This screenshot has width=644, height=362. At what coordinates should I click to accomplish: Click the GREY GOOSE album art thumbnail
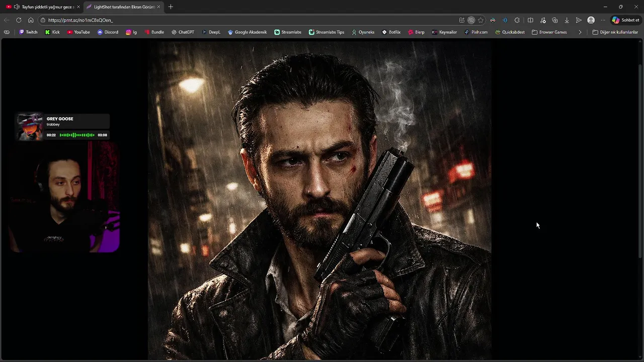pos(30,127)
